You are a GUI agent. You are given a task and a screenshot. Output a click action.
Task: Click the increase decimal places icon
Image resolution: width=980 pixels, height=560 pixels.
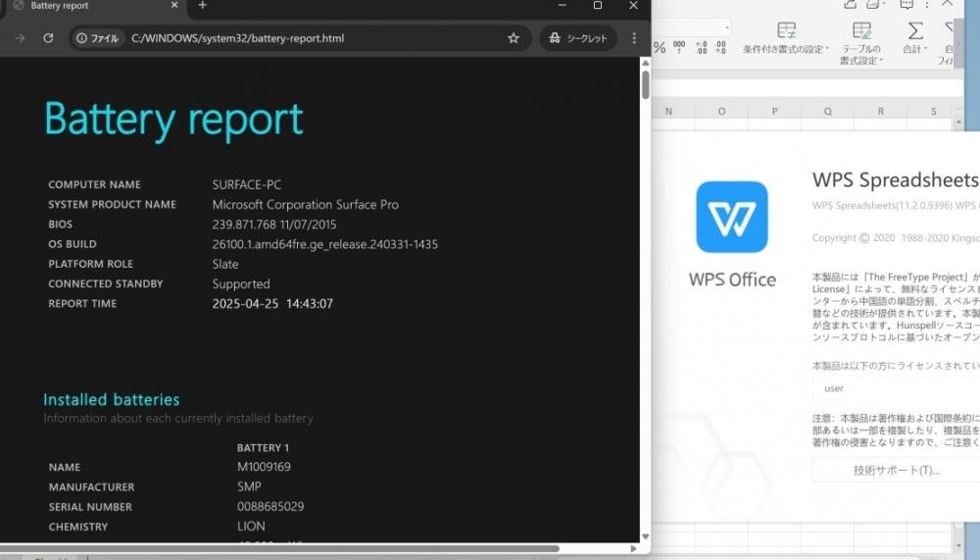point(702,47)
